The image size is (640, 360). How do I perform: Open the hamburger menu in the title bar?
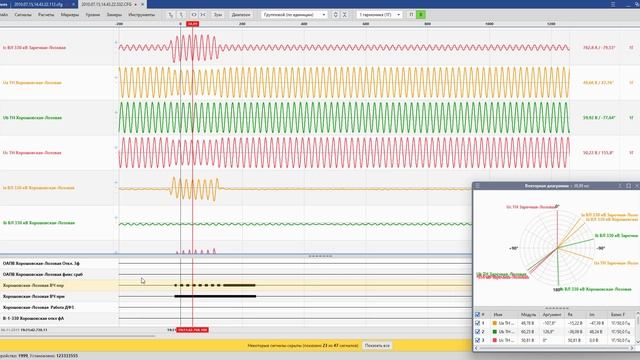tap(613, 4)
